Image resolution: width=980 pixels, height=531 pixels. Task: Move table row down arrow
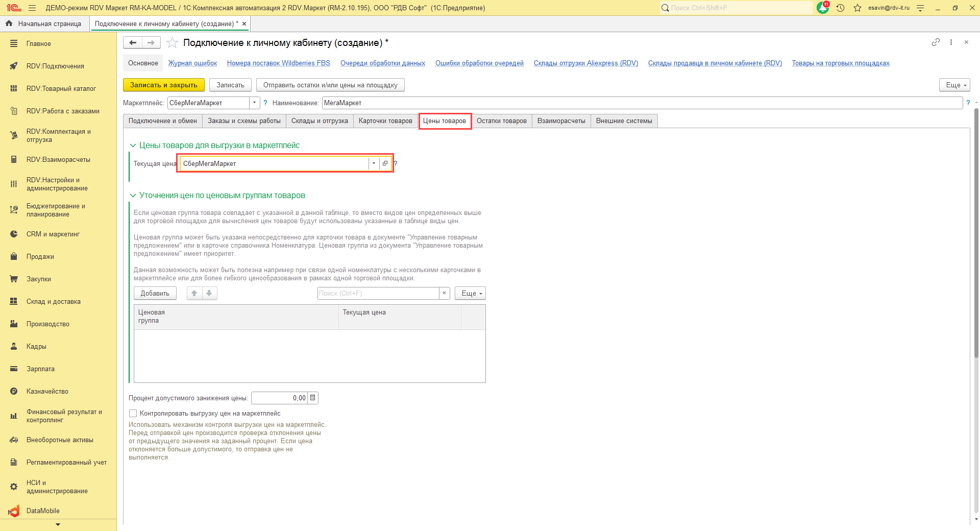(209, 293)
